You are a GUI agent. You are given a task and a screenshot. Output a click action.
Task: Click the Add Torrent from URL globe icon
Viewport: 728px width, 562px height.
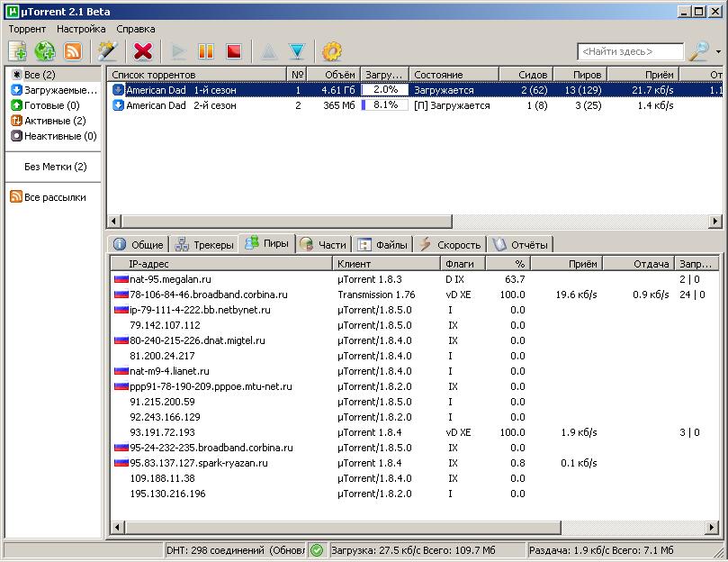(45, 51)
